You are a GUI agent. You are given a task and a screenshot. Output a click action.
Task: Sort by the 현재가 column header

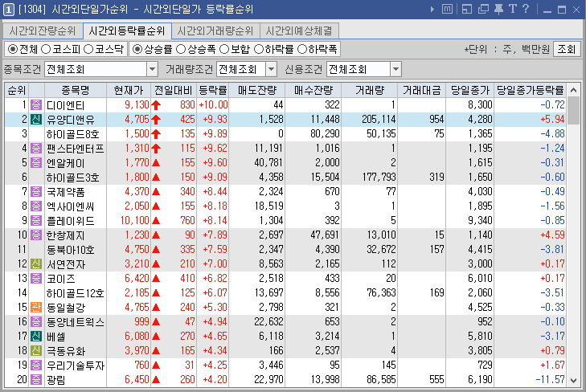tap(129, 90)
